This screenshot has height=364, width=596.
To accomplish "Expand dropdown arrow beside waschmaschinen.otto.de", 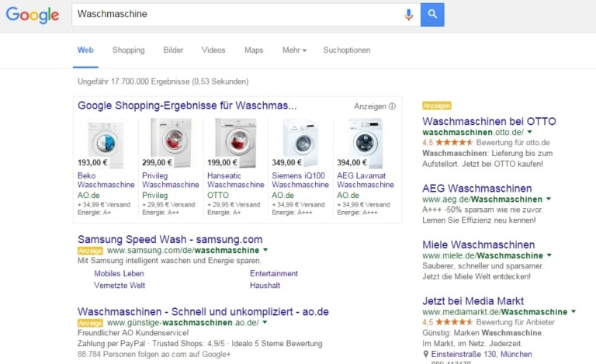I will [x=530, y=132].
